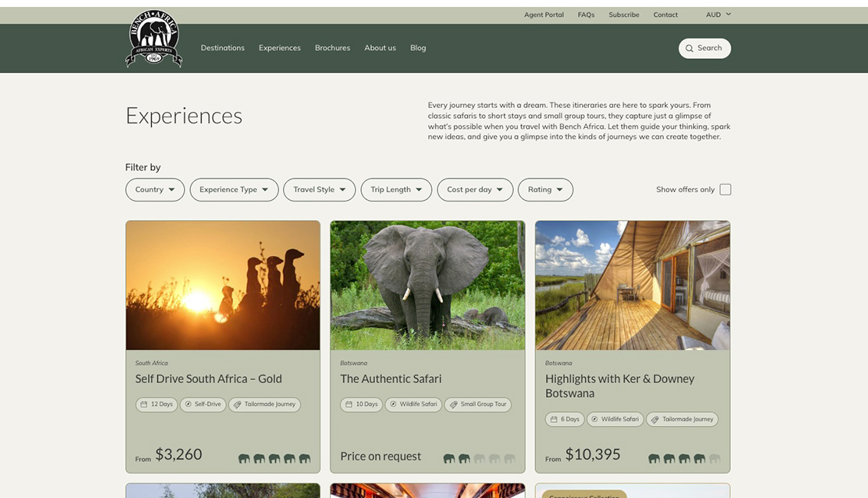Click the elephant rating icons for The Authentic Safari
Screen dimensions: 868x498
point(478,458)
